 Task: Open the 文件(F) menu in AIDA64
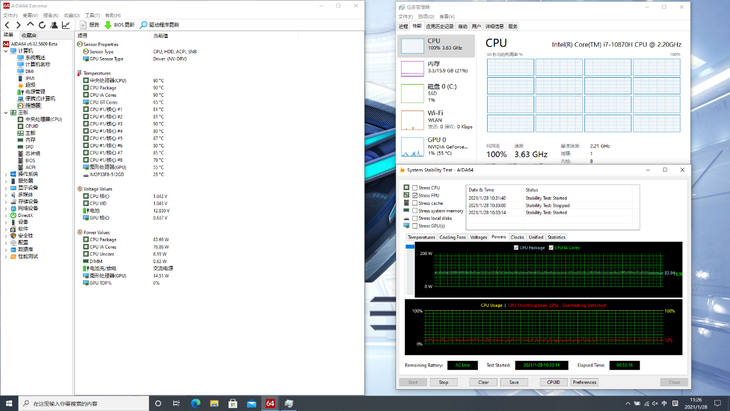coord(10,15)
